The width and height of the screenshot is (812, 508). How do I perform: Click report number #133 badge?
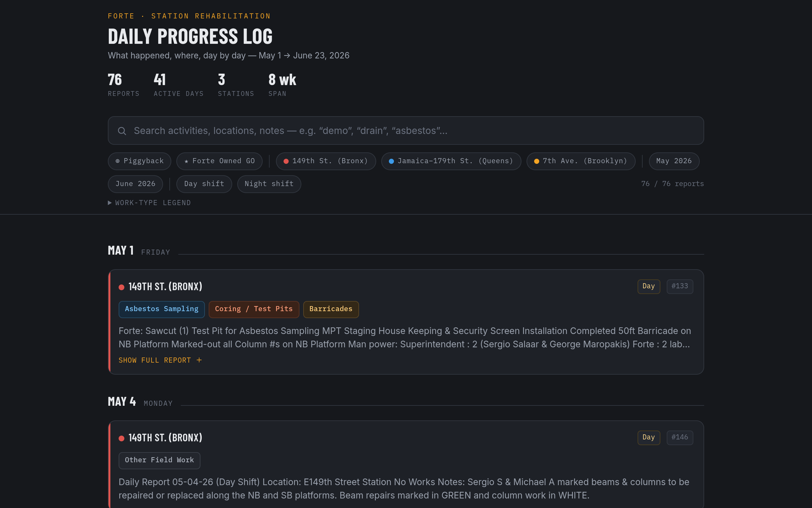(680, 287)
